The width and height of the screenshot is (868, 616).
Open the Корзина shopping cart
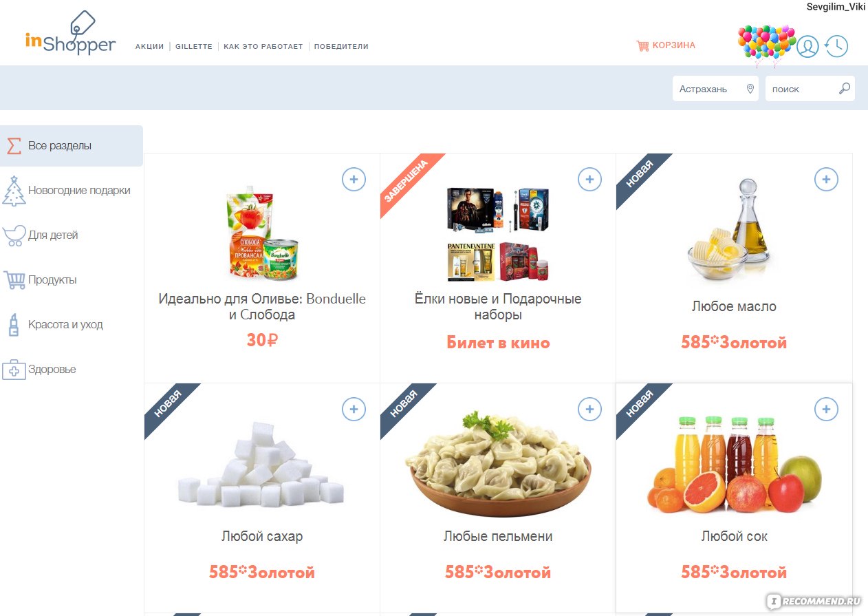click(666, 45)
